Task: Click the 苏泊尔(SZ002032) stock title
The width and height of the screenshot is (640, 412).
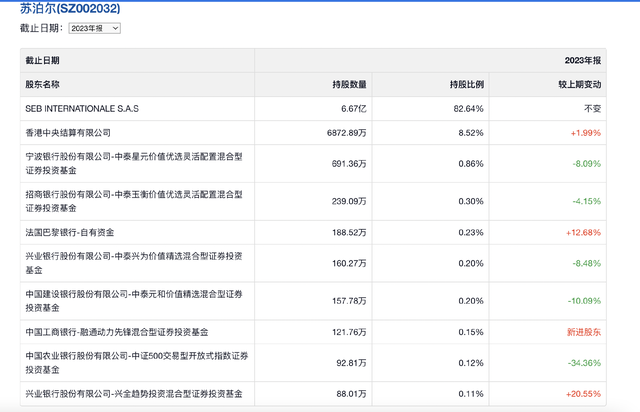Action: 70,9
